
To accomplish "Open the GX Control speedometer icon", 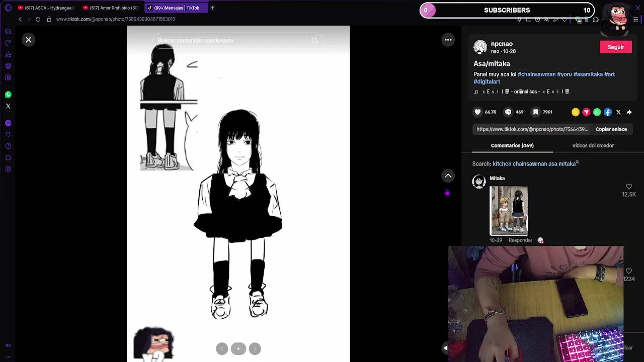I will pyautogui.click(x=8, y=43).
